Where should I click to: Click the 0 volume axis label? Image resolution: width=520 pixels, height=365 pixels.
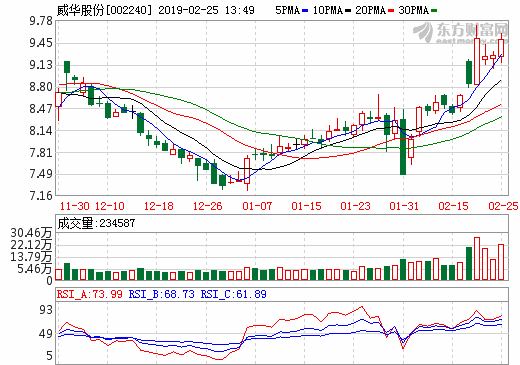coord(49,281)
